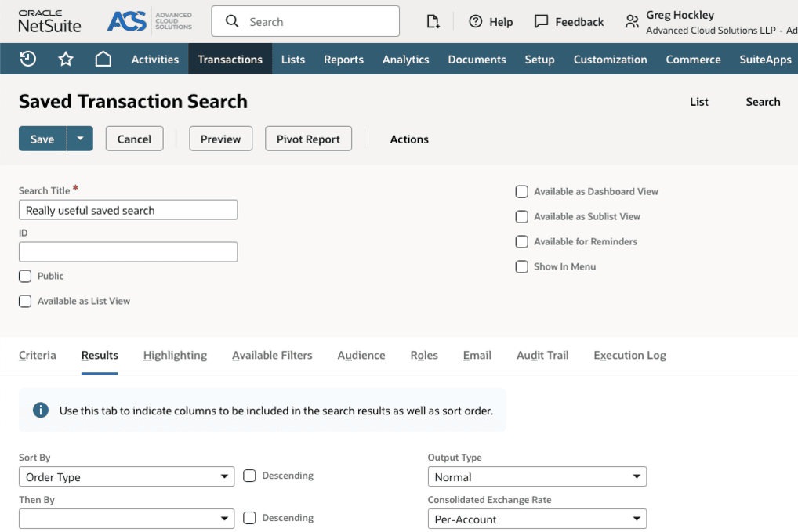Viewport: 798px width, 532px height.
Task: Click the Save button
Action: (x=43, y=139)
